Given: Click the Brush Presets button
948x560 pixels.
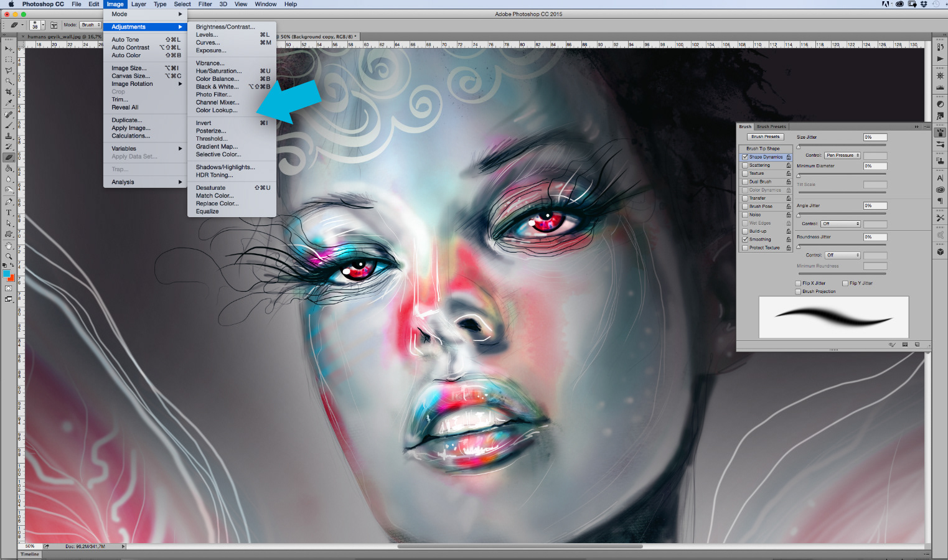Looking at the screenshot, I should [766, 137].
